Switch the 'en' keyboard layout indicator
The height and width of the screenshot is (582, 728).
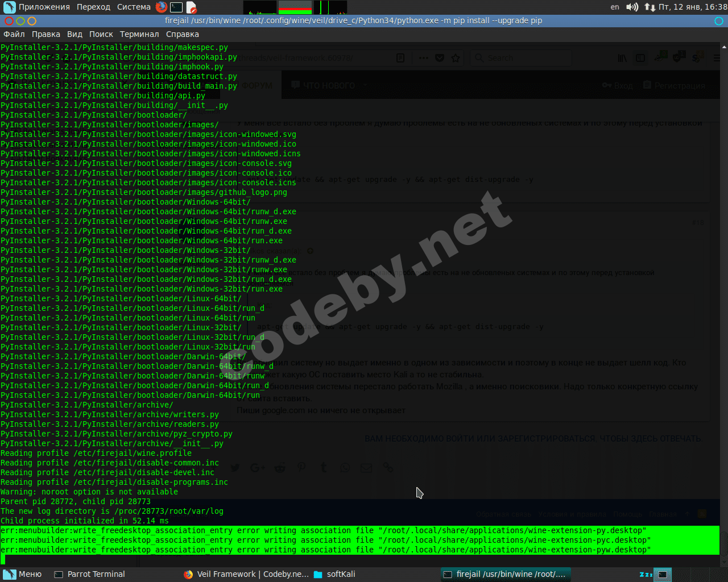coord(615,7)
